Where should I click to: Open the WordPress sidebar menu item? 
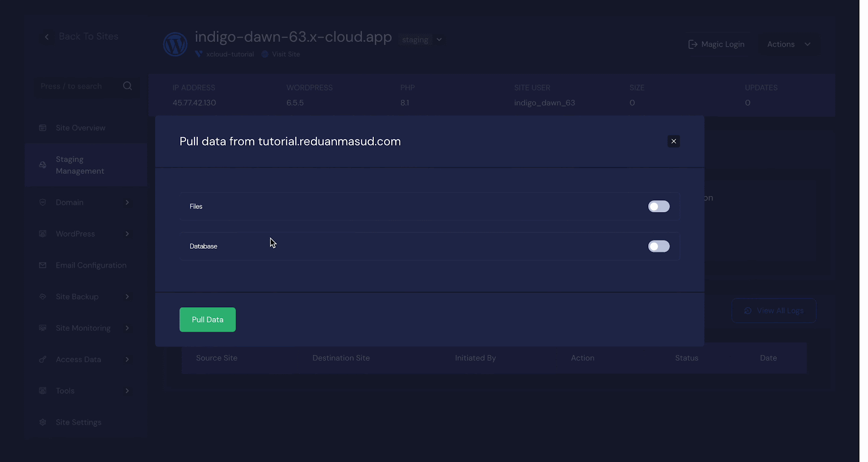pos(75,234)
